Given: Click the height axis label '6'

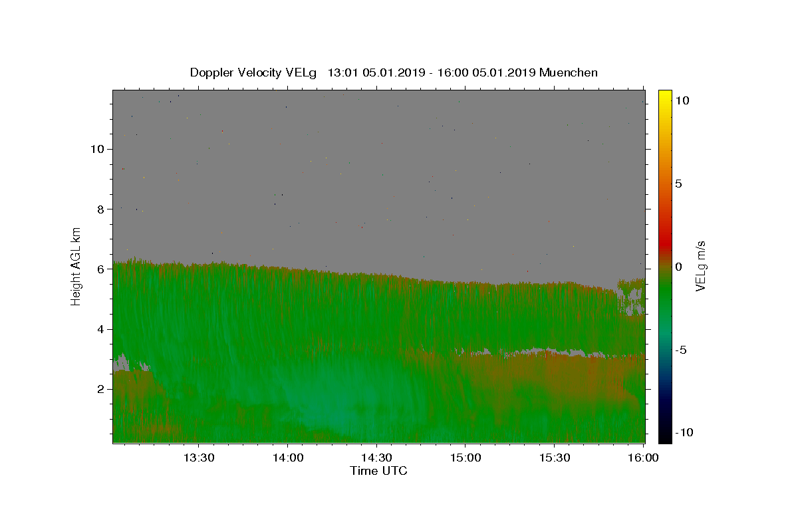Looking at the screenshot, I should [101, 269].
